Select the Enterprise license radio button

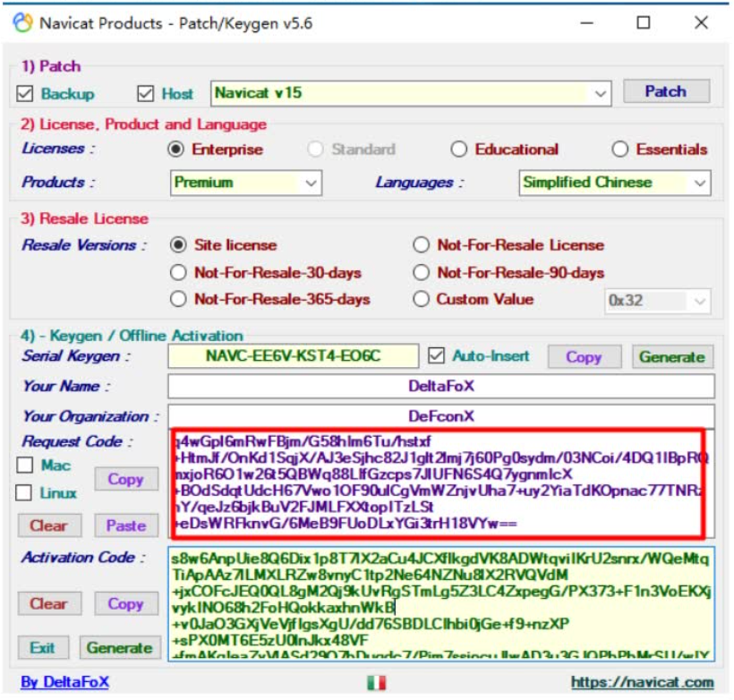pos(176,149)
